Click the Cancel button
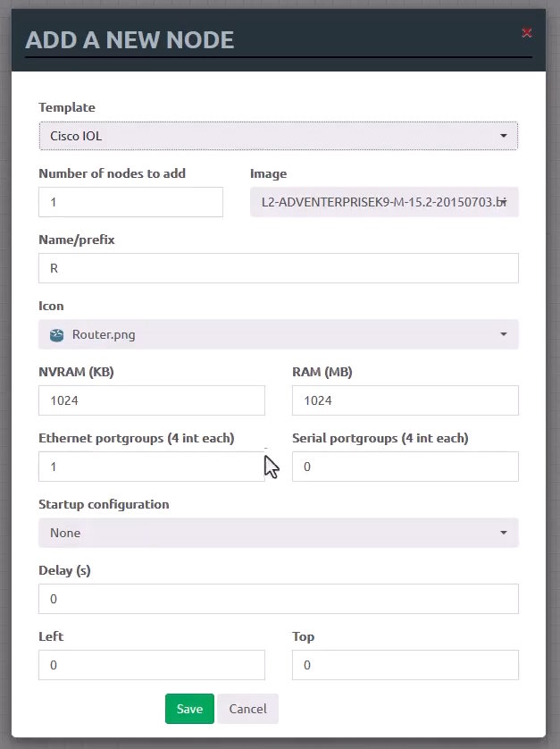560x749 pixels. click(247, 709)
